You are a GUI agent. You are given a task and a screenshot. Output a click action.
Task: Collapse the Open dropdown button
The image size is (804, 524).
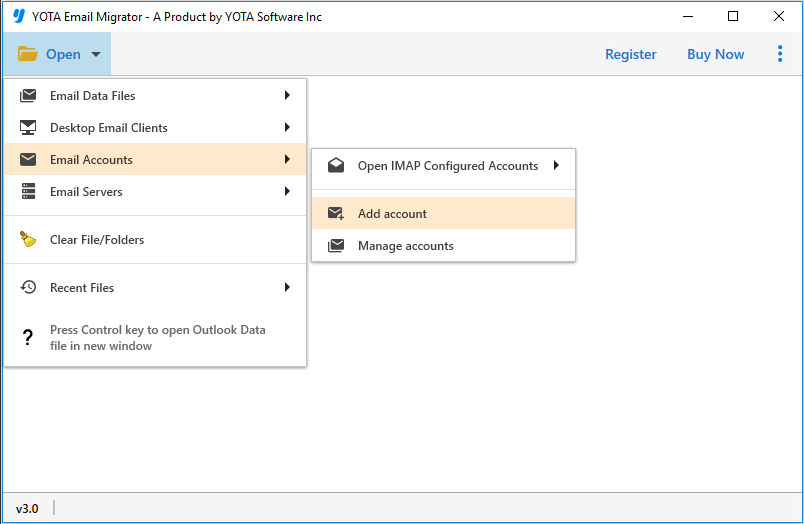coord(58,54)
